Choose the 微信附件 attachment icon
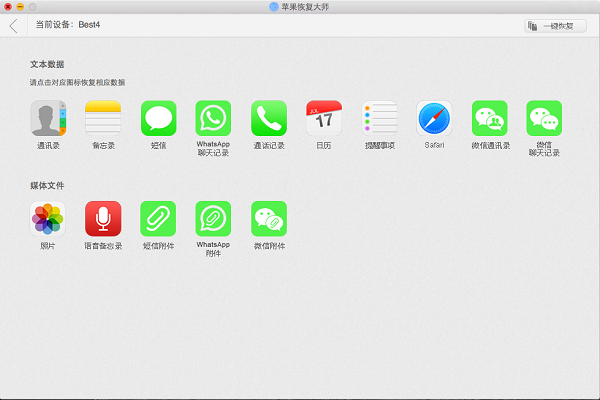The width and height of the screenshot is (600, 400). tap(269, 219)
